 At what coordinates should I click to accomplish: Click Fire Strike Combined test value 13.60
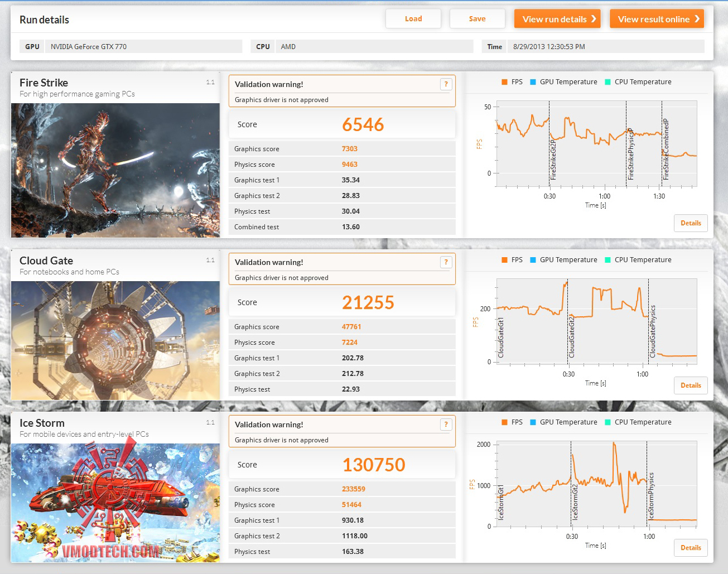(351, 227)
